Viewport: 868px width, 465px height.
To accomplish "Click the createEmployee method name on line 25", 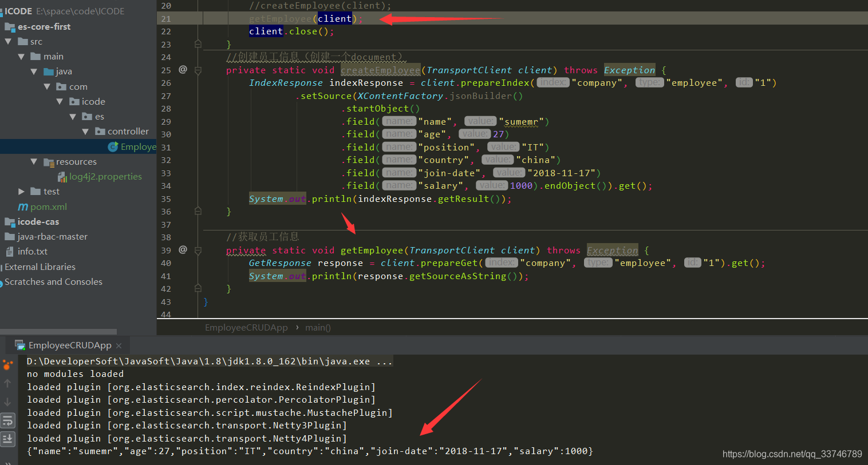I will click(x=381, y=70).
